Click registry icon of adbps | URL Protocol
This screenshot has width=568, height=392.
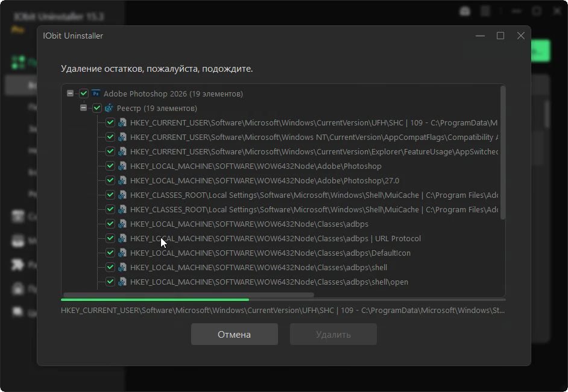click(x=122, y=238)
